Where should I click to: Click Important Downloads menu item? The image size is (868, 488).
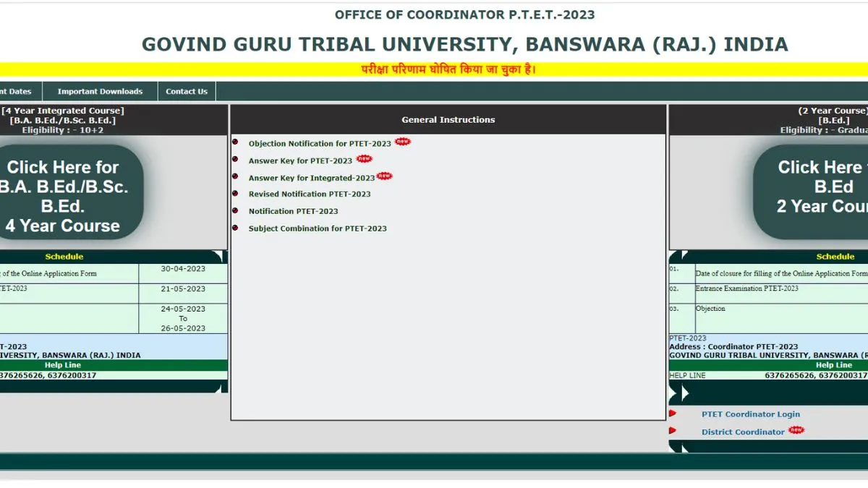pyautogui.click(x=100, y=92)
